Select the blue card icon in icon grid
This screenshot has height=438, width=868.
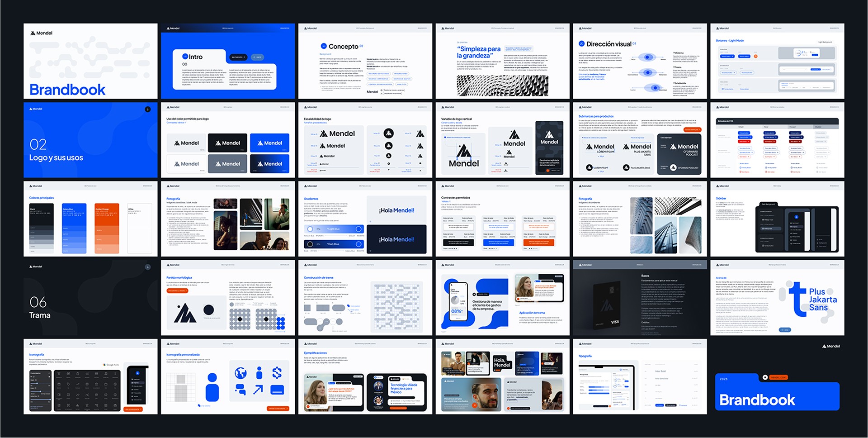(x=277, y=390)
